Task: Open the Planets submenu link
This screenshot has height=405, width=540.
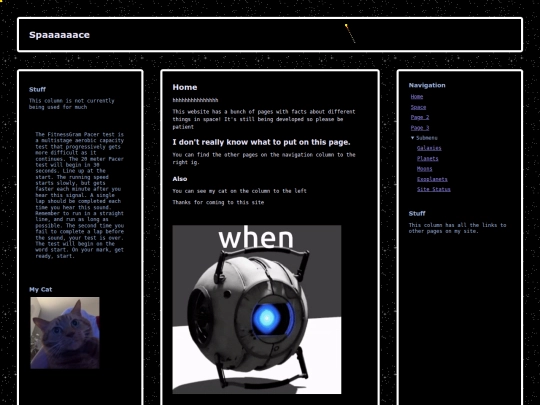Action: click(427, 158)
